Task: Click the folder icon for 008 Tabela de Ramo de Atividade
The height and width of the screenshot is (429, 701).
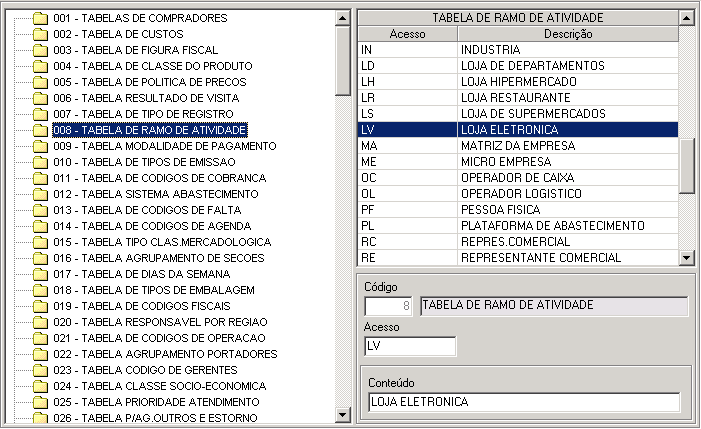Action: (40, 130)
